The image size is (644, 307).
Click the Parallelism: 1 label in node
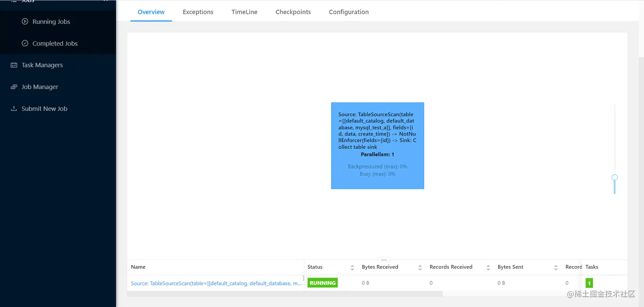(377, 154)
